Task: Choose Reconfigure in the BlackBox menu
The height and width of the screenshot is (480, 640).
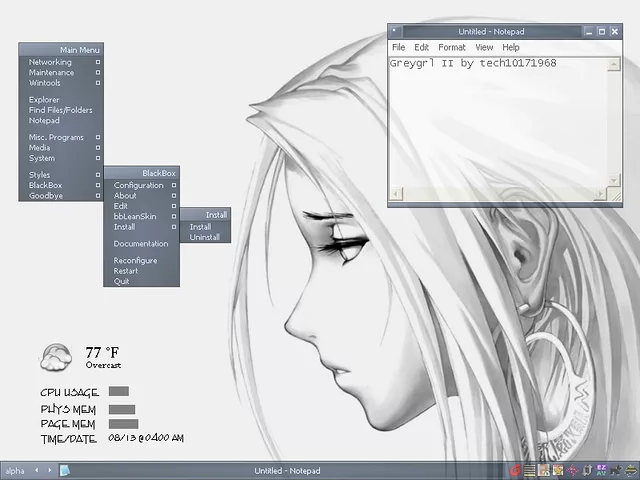Action: tap(135, 261)
